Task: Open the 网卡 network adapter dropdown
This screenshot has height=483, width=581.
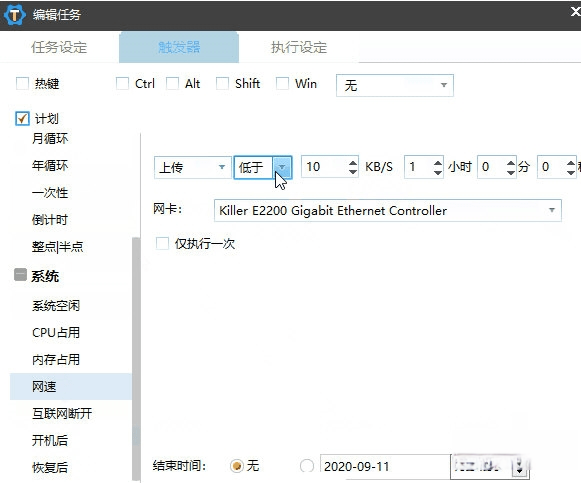Action: (388, 210)
